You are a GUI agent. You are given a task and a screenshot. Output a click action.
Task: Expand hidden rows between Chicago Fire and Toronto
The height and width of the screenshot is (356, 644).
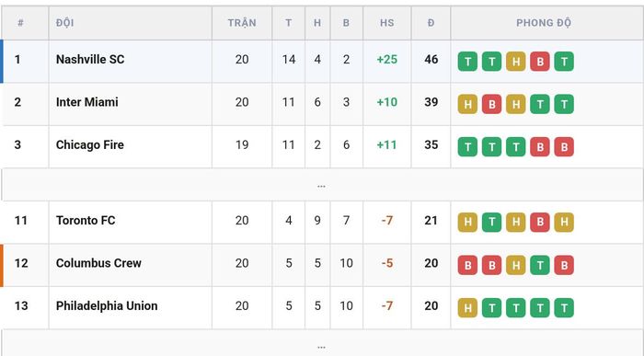point(321,185)
